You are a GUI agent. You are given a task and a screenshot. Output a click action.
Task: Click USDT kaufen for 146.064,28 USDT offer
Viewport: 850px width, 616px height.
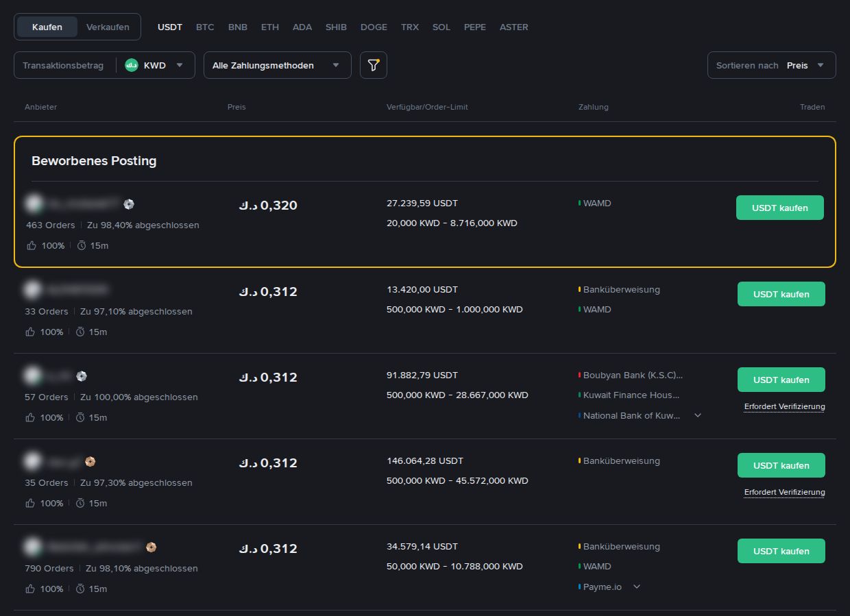[x=781, y=465]
